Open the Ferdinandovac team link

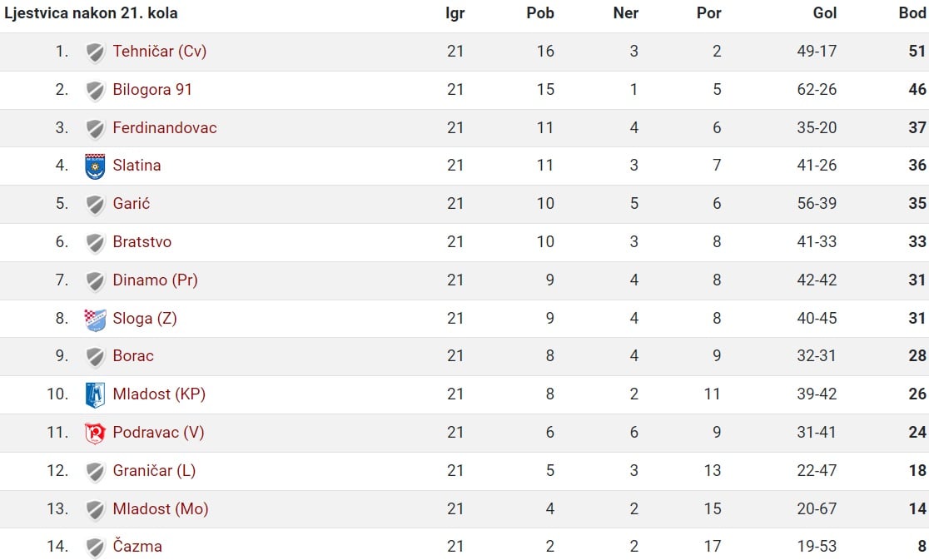coord(165,128)
